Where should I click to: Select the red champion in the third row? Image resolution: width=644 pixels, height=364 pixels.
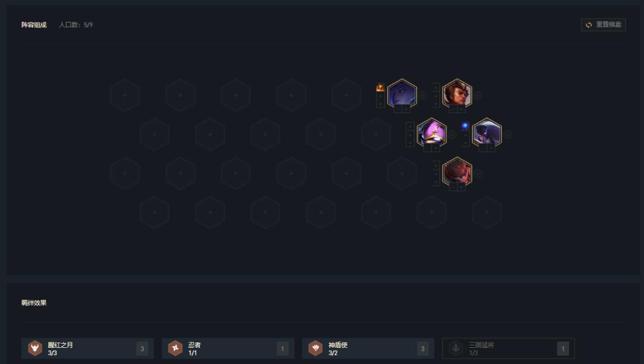(x=457, y=172)
